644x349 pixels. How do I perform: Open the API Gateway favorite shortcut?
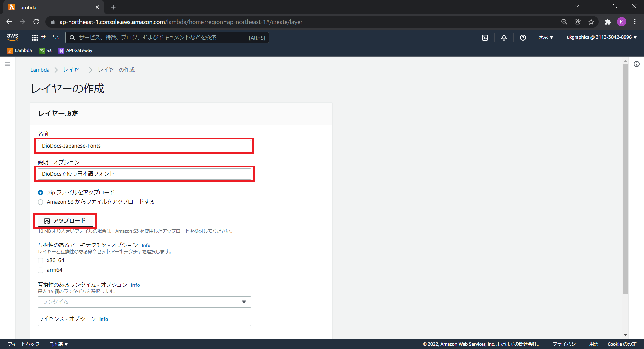tap(75, 51)
